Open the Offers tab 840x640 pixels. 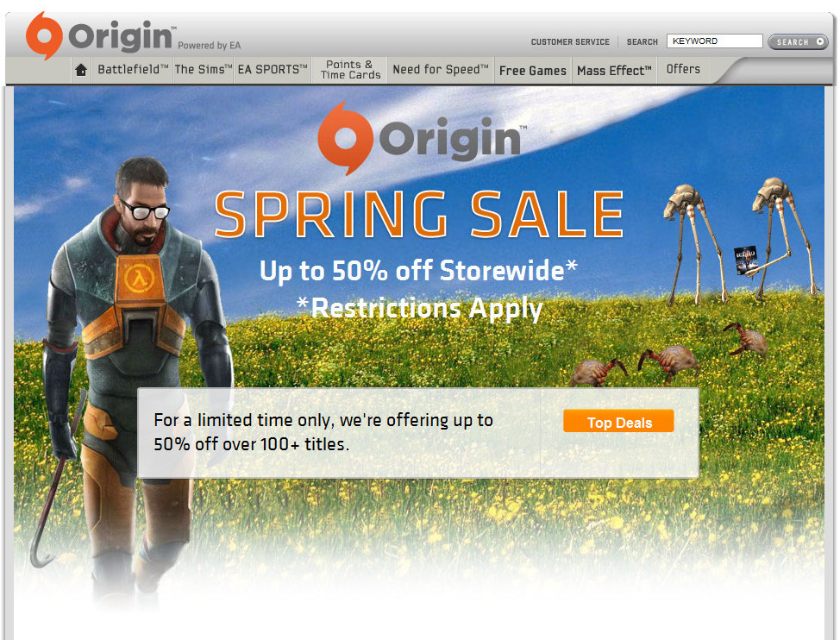pyautogui.click(x=683, y=69)
